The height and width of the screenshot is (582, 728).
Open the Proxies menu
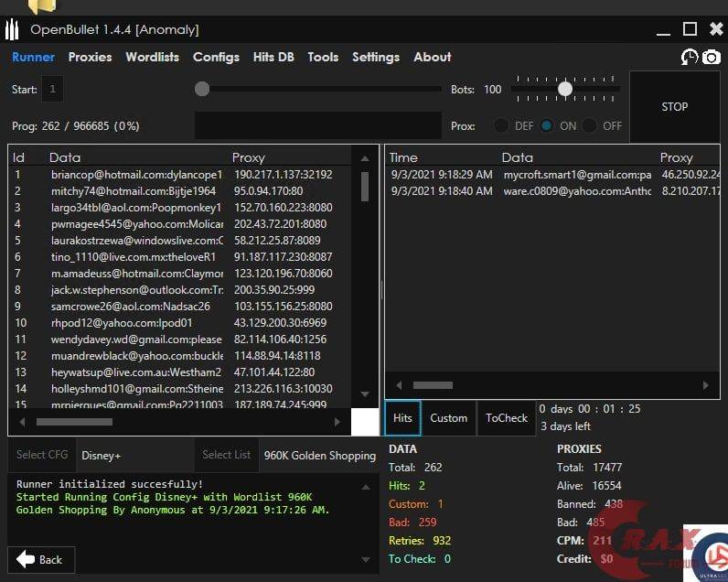coord(90,57)
